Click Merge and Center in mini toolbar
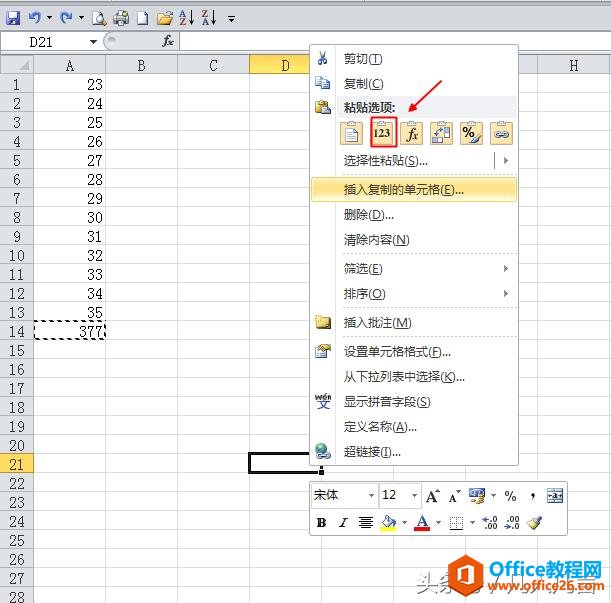 click(x=555, y=496)
